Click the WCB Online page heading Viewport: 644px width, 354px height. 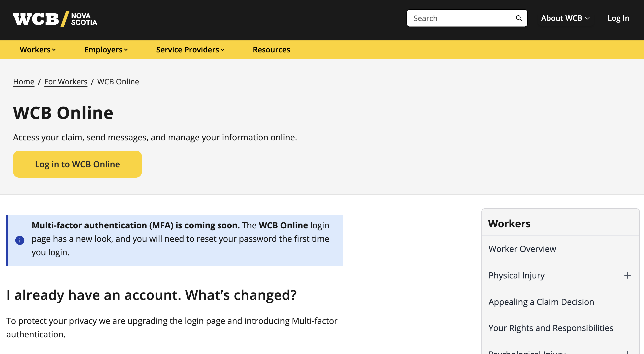pyautogui.click(x=63, y=113)
